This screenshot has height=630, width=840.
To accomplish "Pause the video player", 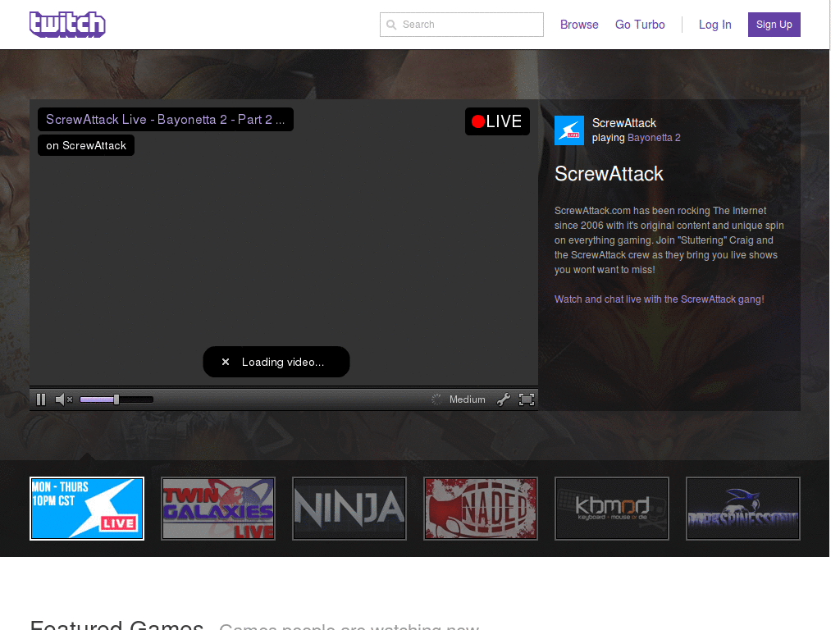I will pyautogui.click(x=41, y=399).
